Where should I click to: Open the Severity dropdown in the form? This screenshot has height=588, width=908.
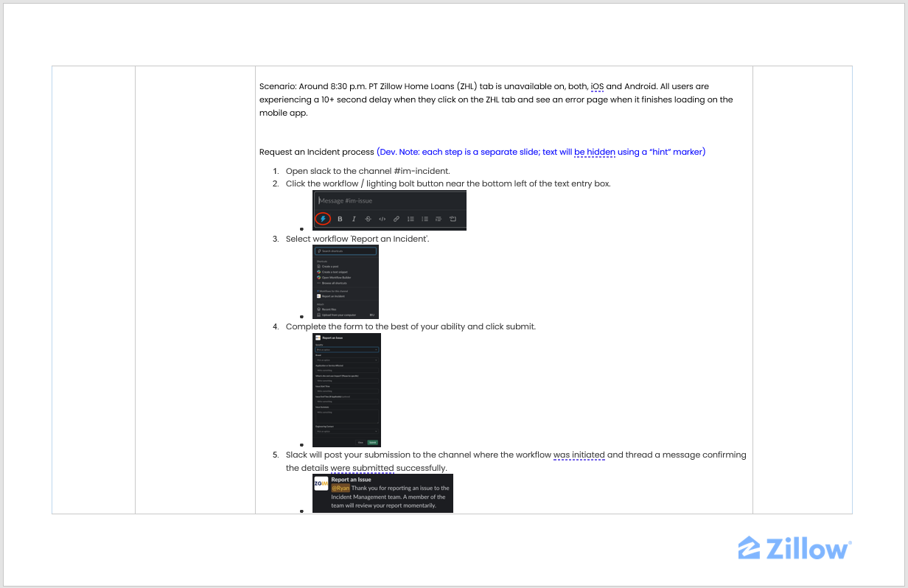click(x=346, y=349)
